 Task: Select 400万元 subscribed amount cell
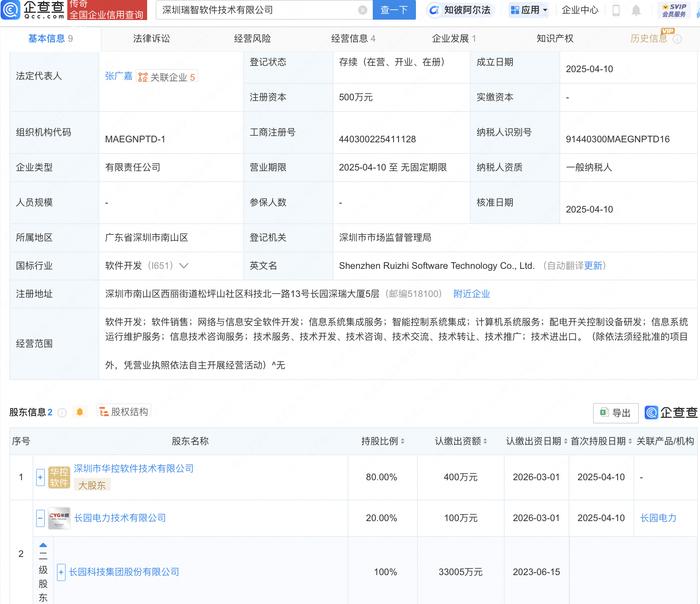tap(461, 477)
